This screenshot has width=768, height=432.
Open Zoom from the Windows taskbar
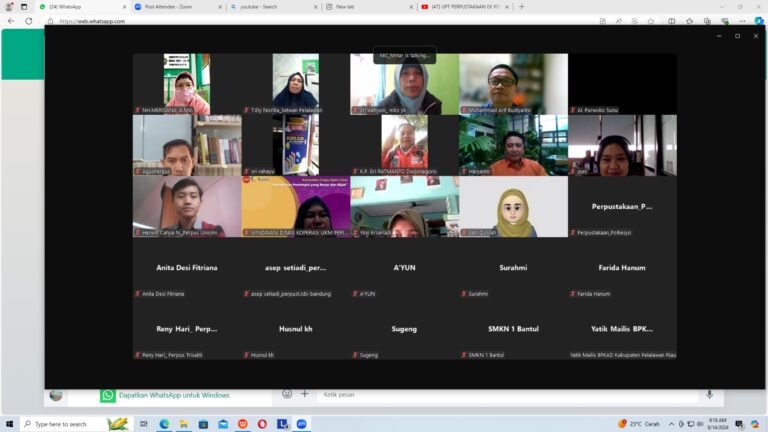[301, 424]
